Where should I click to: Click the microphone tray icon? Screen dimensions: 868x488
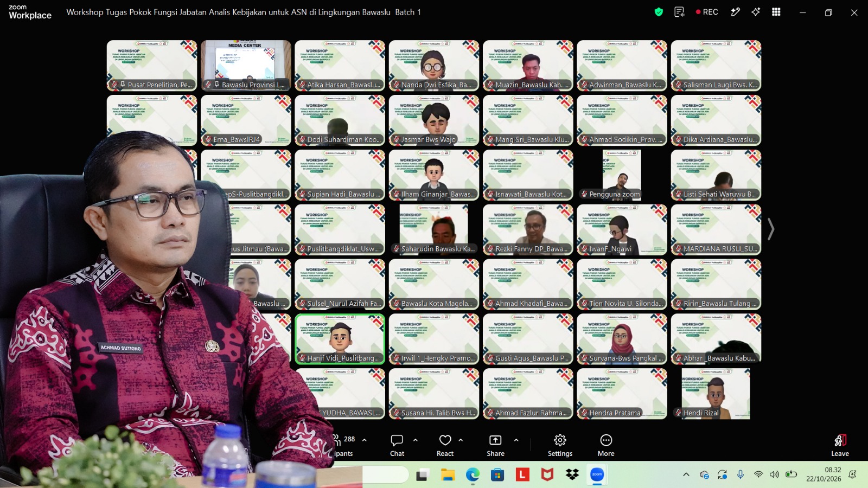coord(741,474)
